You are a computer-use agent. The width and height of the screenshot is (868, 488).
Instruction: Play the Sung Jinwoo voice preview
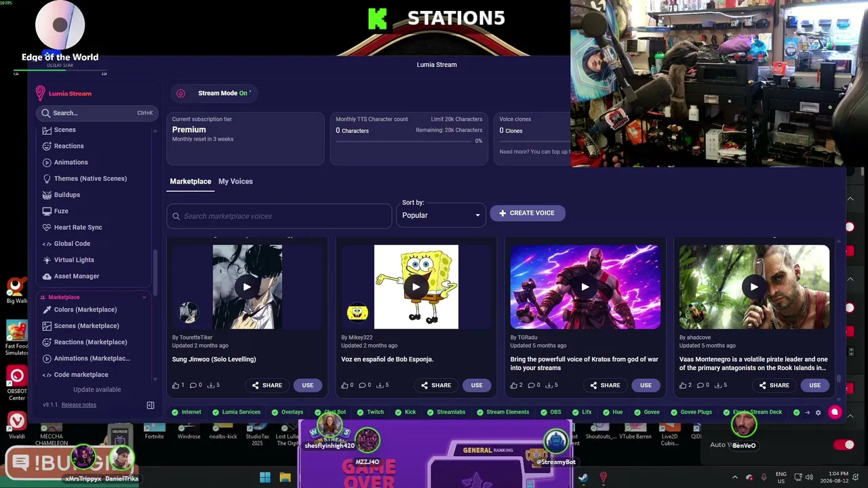[x=247, y=287]
